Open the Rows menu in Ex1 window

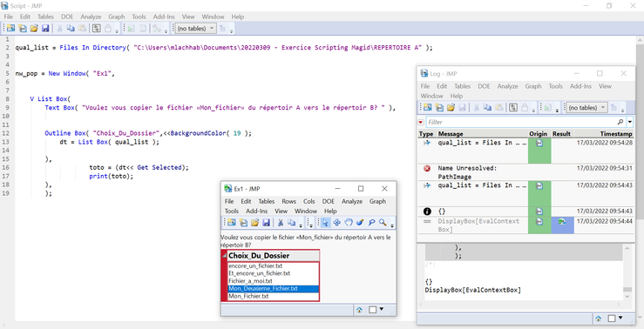pyautogui.click(x=288, y=201)
